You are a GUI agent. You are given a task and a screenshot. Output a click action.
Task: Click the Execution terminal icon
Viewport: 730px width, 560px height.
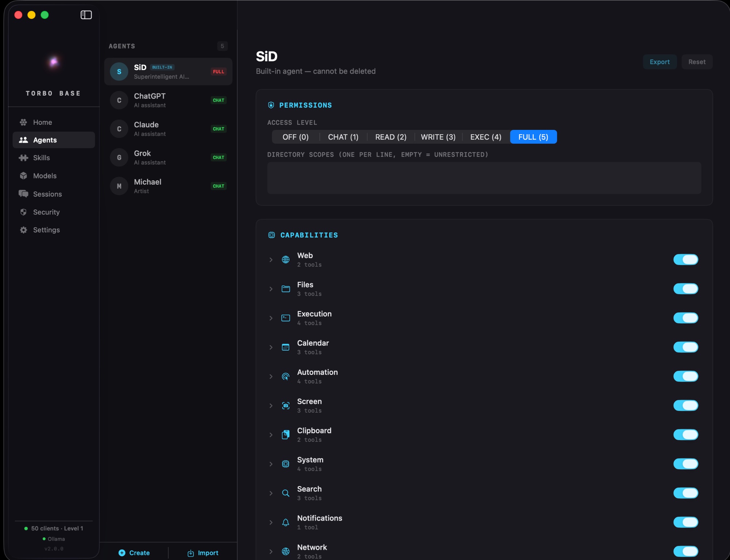click(x=286, y=318)
